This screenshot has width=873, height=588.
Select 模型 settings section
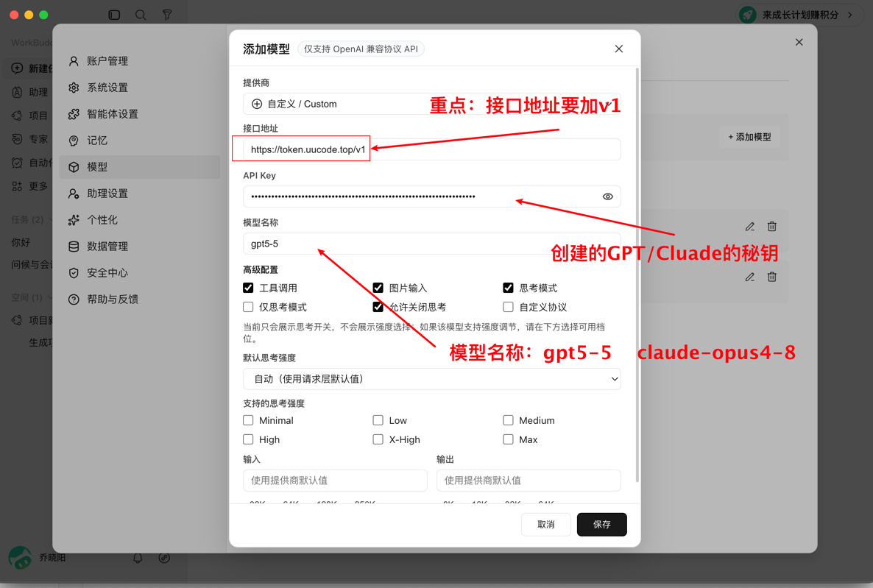pyautogui.click(x=139, y=167)
